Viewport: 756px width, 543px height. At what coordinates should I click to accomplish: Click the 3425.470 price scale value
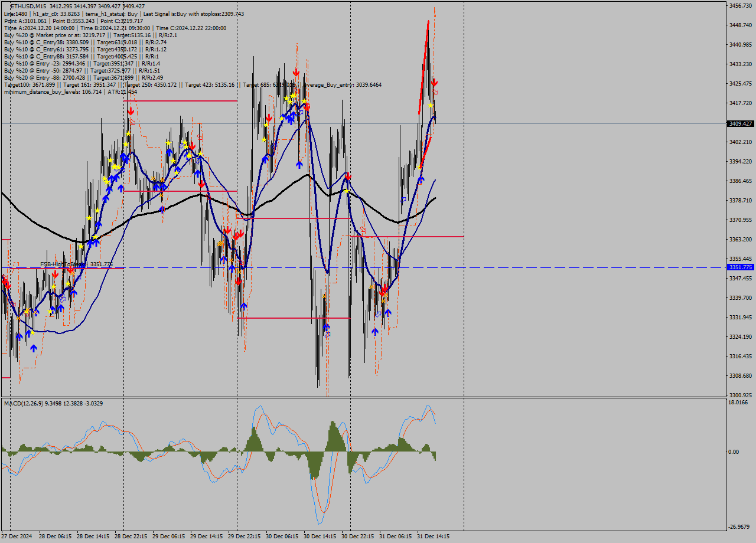740,83
